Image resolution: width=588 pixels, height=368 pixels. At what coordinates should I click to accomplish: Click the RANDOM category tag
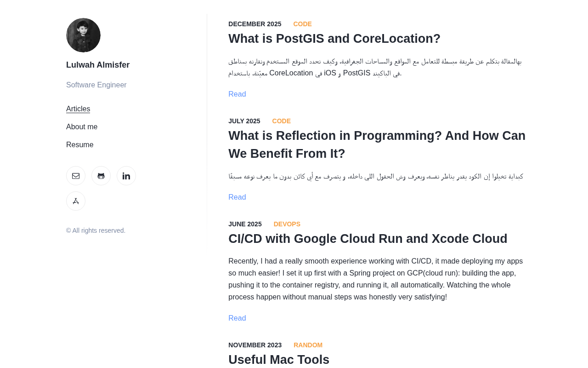click(308, 345)
